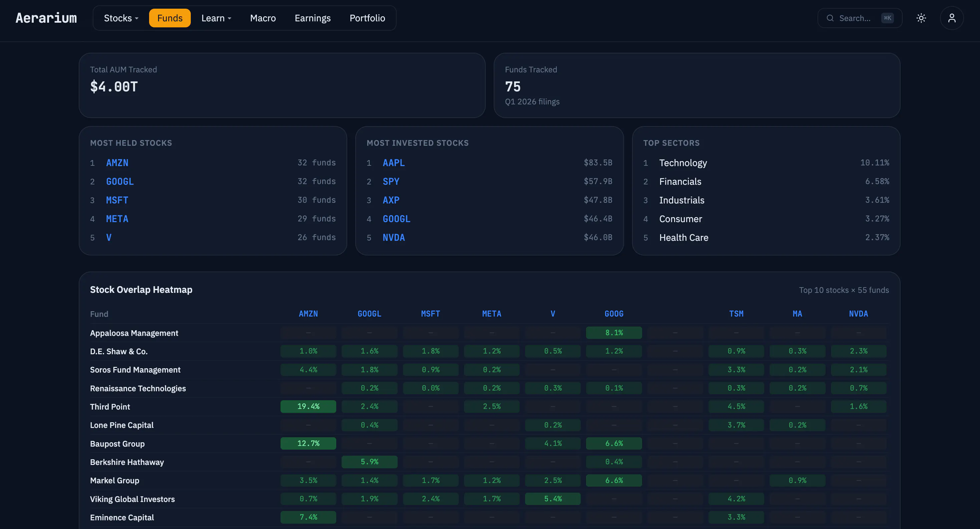Image resolution: width=980 pixels, height=529 pixels.
Task: Select Viking Global's 5.4% V cell
Action: (x=553, y=499)
